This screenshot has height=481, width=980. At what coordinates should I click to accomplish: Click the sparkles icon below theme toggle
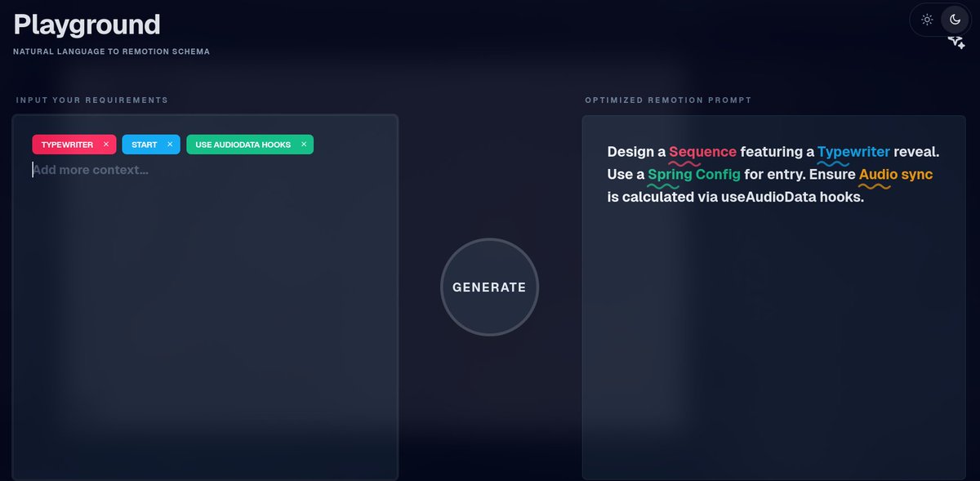[956, 42]
